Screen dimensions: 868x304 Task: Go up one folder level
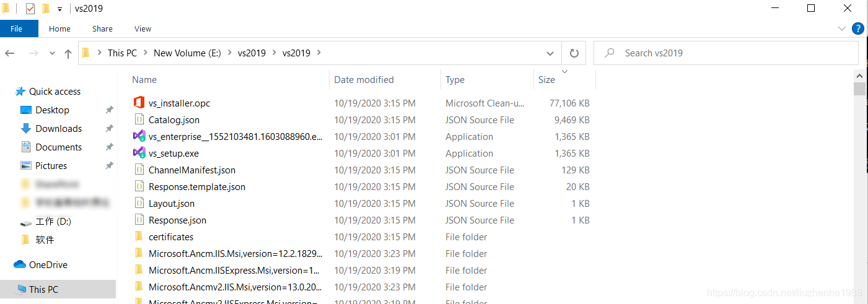tap(68, 54)
